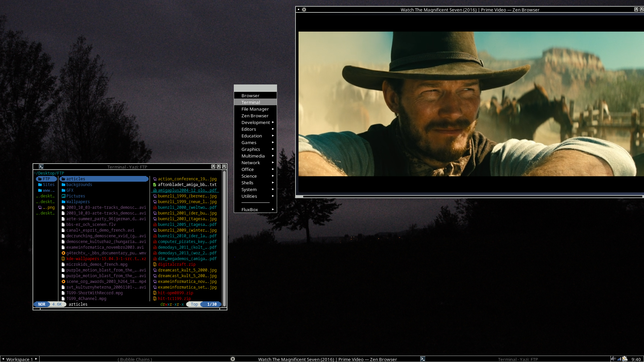The image size is (644, 362).
Task: Click the Zen Browser logo in the browser titlebar
Action: click(304, 10)
